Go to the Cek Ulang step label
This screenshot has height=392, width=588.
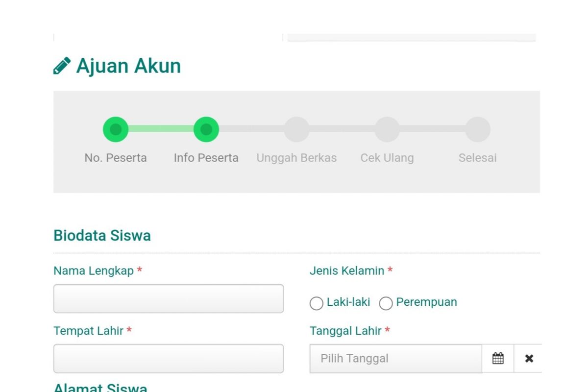pos(387,158)
